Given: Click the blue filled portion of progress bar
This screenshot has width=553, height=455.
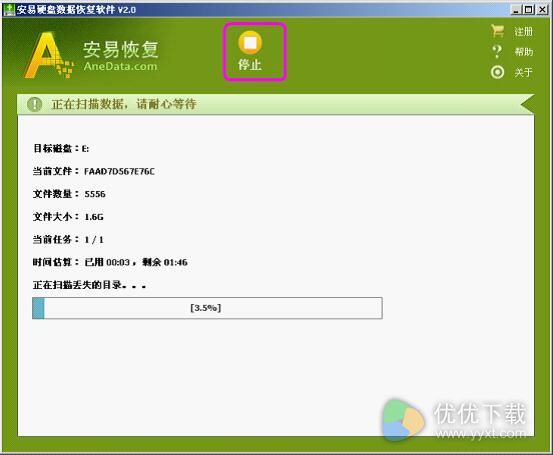Looking at the screenshot, I should (38, 308).
